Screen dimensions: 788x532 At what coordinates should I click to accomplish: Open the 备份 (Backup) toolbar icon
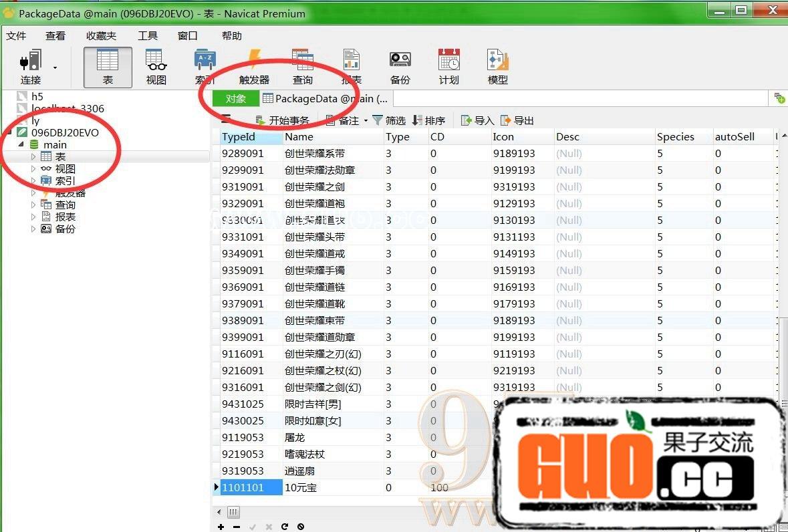(400, 67)
